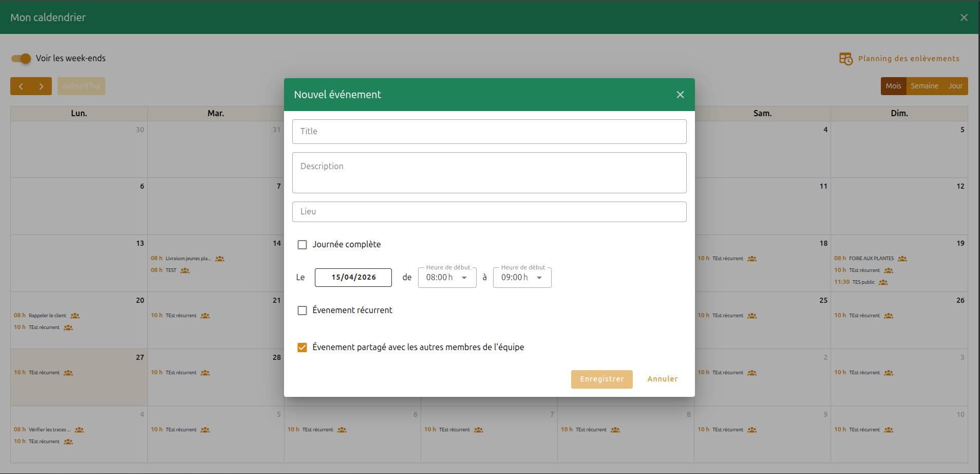Select the Mar. column header
Image resolution: width=980 pixels, height=474 pixels.
pyautogui.click(x=216, y=114)
